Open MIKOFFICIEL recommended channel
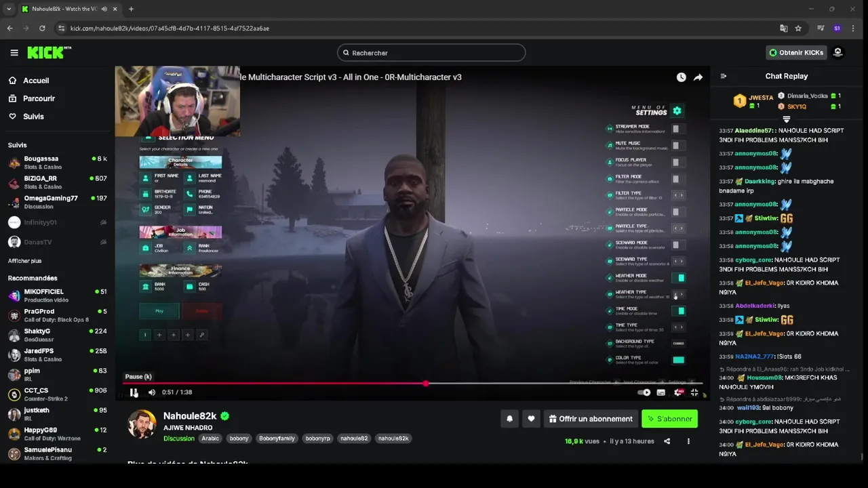Viewport: 868px width, 488px height. (57, 296)
